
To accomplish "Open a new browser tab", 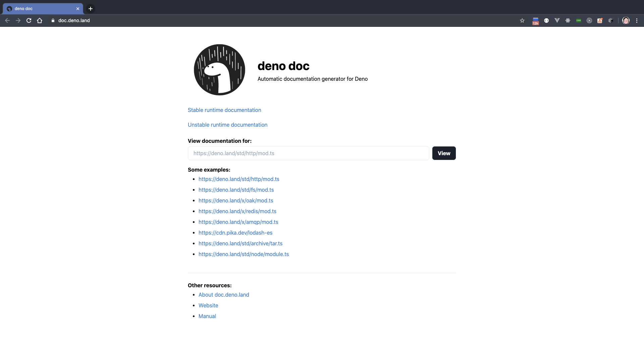I will pos(91,9).
